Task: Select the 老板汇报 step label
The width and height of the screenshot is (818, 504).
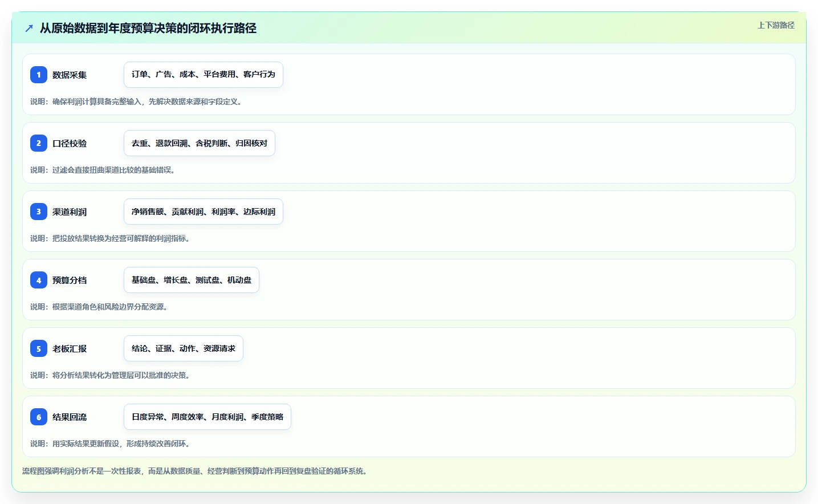Action: point(70,348)
